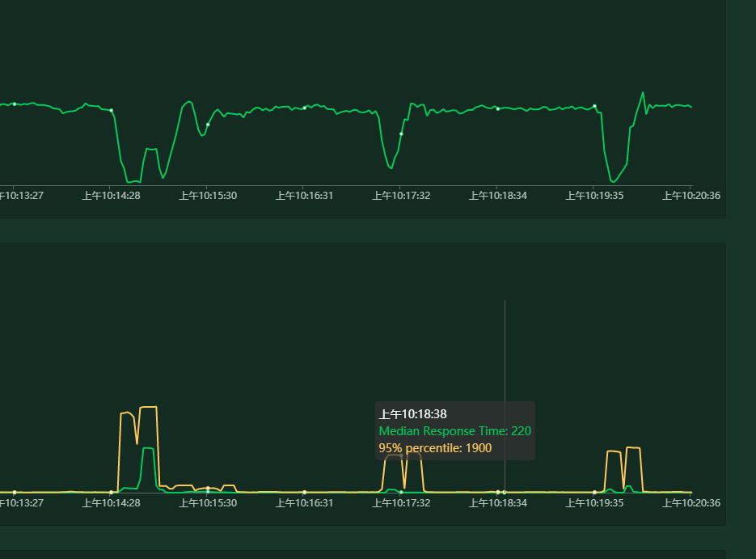Click the data point on the vertical crosshair line
The width and height of the screenshot is (756, 559).
point(505,492)
